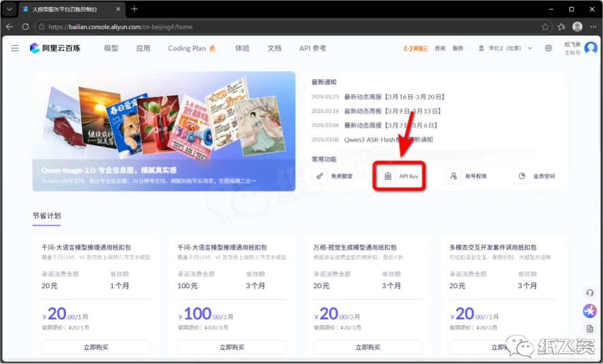This screenshot has height=364, width=603.
Task: Buy the ¥100/3月 千问 package
Action: coord(232,347)
